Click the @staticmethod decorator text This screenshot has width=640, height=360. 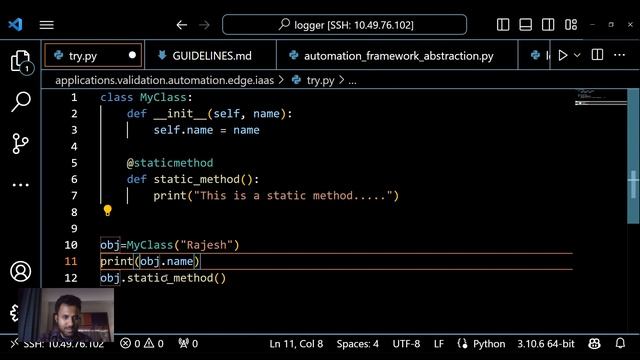170,163
